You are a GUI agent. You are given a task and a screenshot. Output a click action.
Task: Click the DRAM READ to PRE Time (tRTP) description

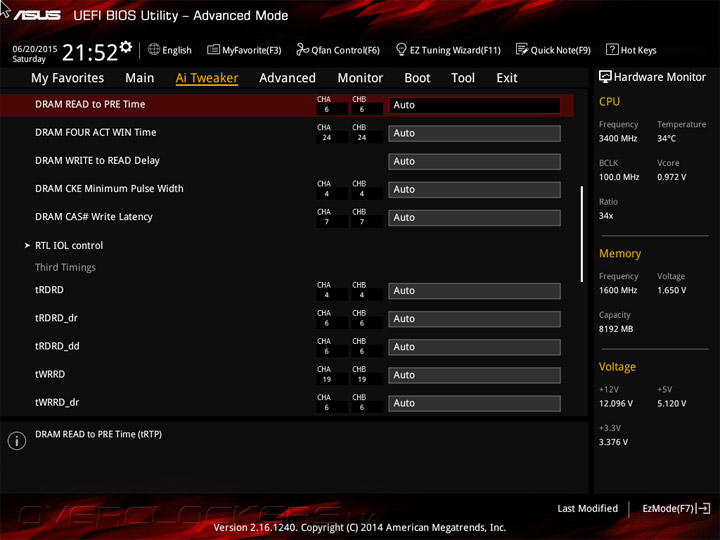[x=98, y=434]
